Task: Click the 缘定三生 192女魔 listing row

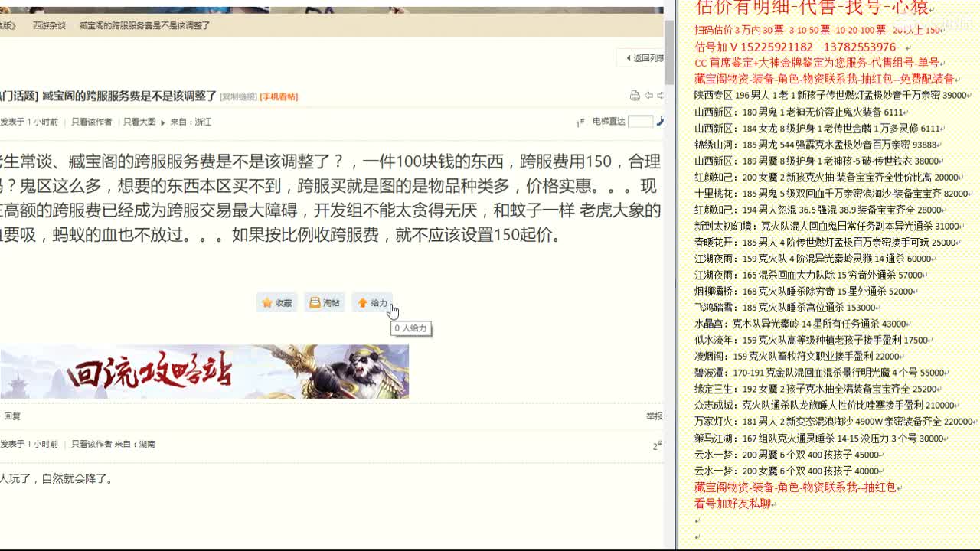Action: [x=818, y=390]
